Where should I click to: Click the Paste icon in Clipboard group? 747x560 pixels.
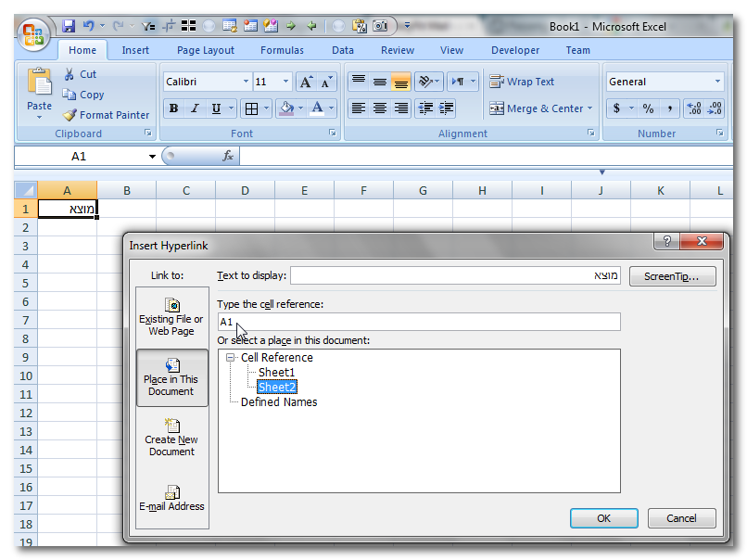pyautogui.click(x=39, y=83)
